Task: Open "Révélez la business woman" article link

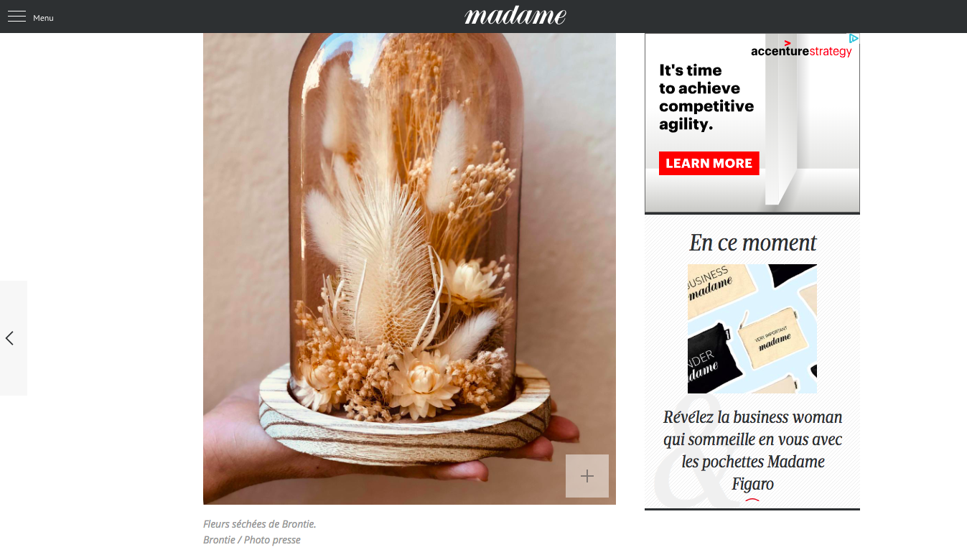Action: point(752,450)
